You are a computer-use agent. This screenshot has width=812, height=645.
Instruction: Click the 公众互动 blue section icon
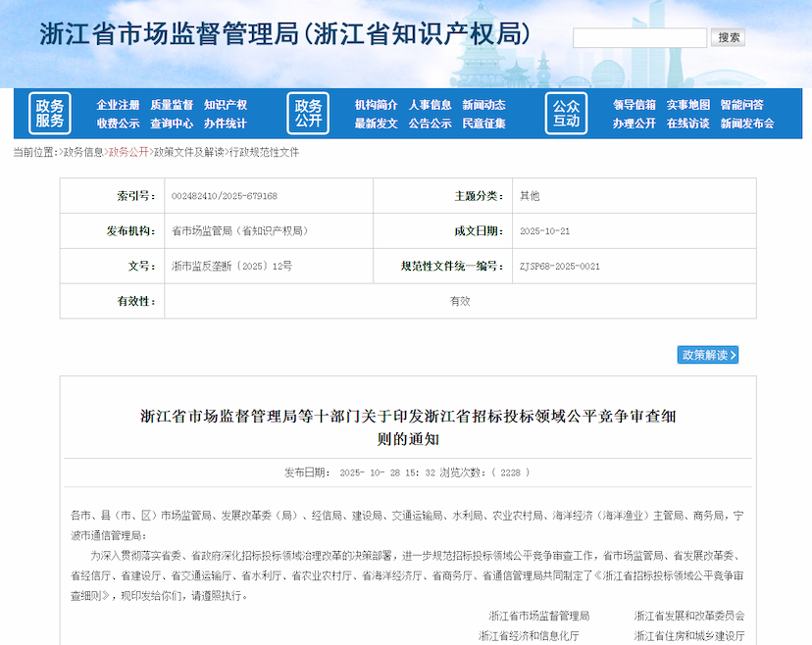click(567, 114)
